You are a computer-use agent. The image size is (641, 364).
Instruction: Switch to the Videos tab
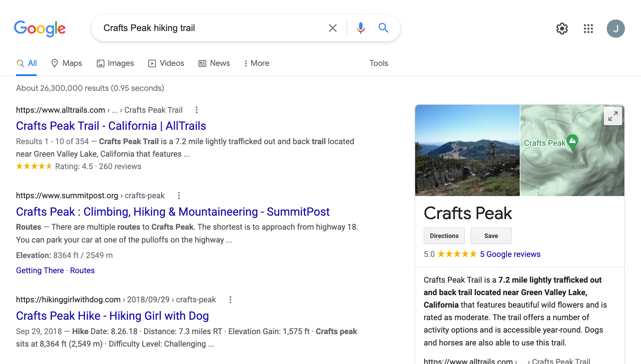(166, 63)
